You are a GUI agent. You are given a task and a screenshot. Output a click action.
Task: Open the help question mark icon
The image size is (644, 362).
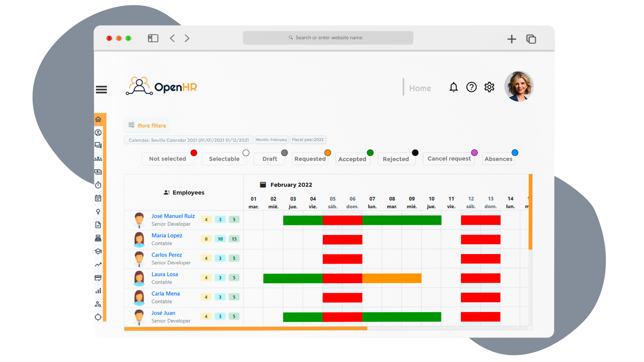pos(471,87)
